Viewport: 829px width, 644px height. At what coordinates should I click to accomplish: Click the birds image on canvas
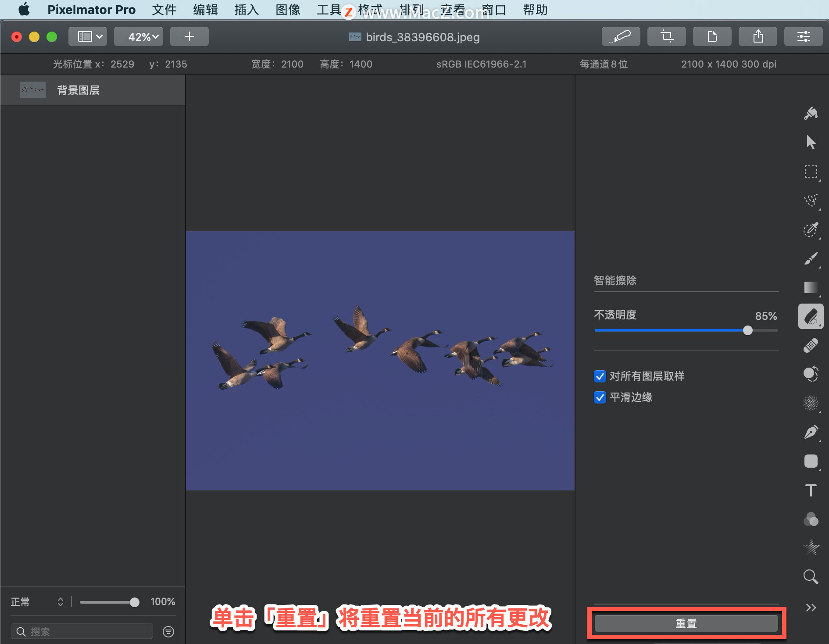pyautogui.click(x=380, y=361)
